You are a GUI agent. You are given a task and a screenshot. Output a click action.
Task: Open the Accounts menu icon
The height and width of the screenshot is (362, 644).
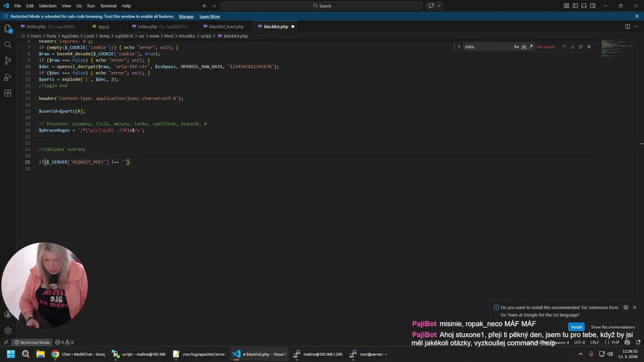point(8,314)
